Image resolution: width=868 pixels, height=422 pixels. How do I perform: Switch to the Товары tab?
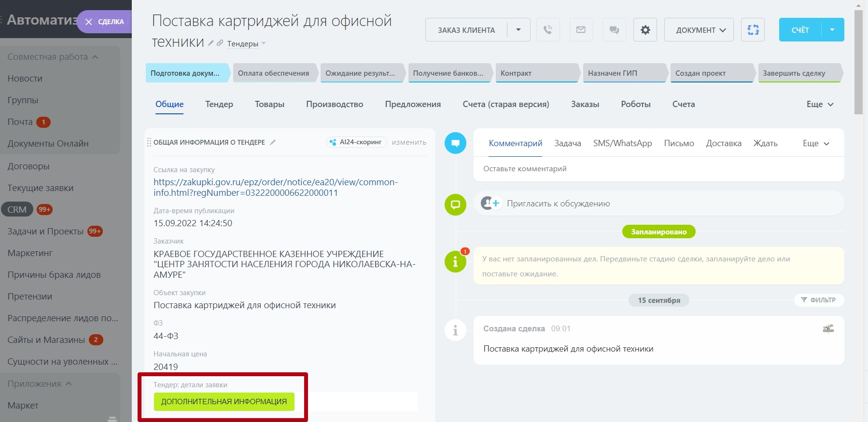coord(269,104)
